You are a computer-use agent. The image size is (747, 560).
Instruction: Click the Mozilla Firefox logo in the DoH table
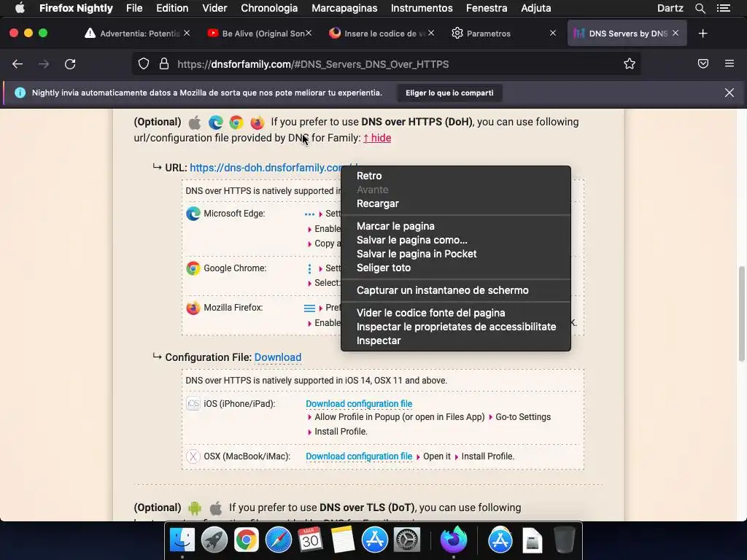pyautogui.click(x=193, y=308)
